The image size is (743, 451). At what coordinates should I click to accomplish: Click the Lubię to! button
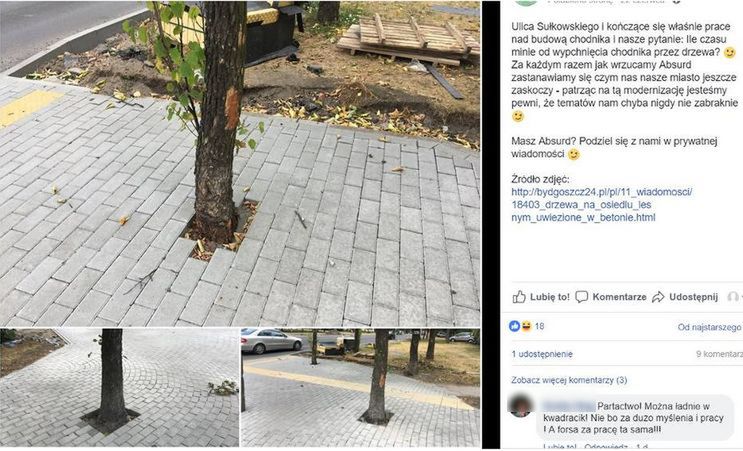[541, 297]
